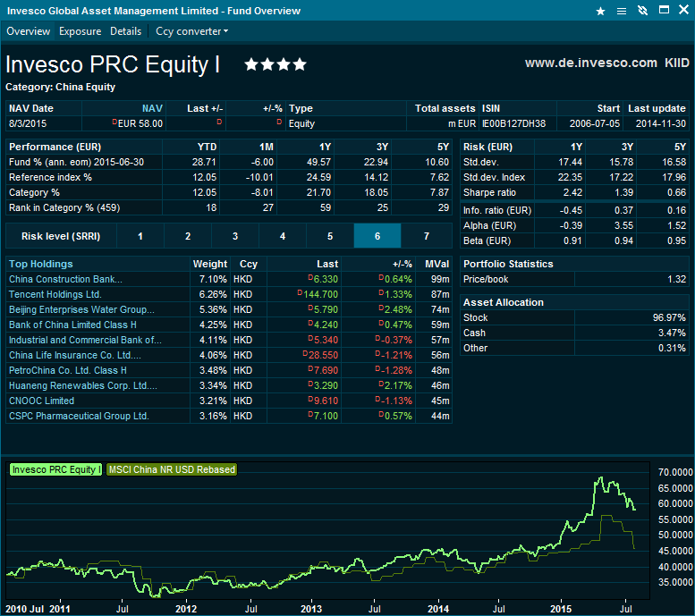Click the Top Holdings header link
Screen dimensions: 695x616
(x=41, y=264)
